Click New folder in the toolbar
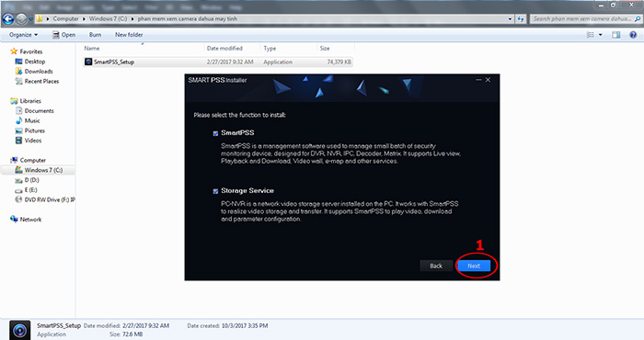644x340 pixels. (129, 35)
